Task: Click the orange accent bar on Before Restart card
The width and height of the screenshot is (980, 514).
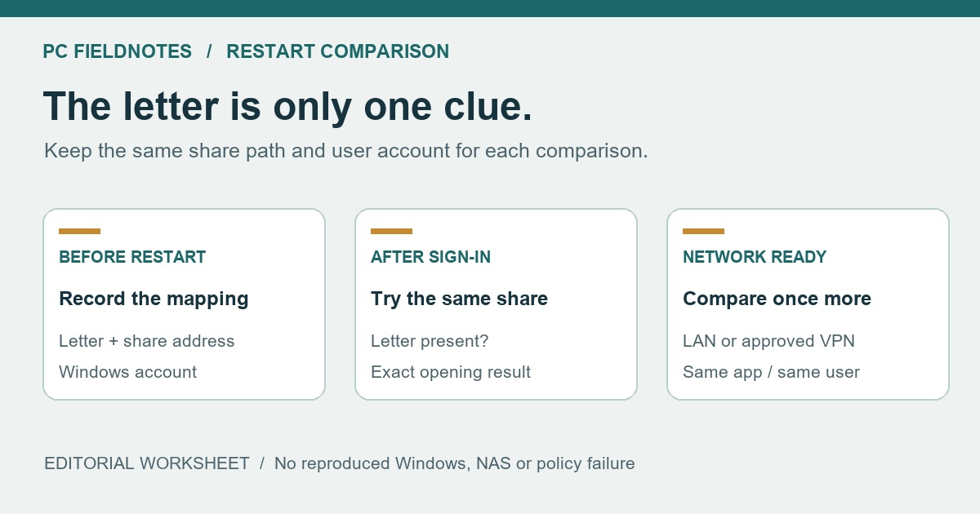Action: pos(79,231)
